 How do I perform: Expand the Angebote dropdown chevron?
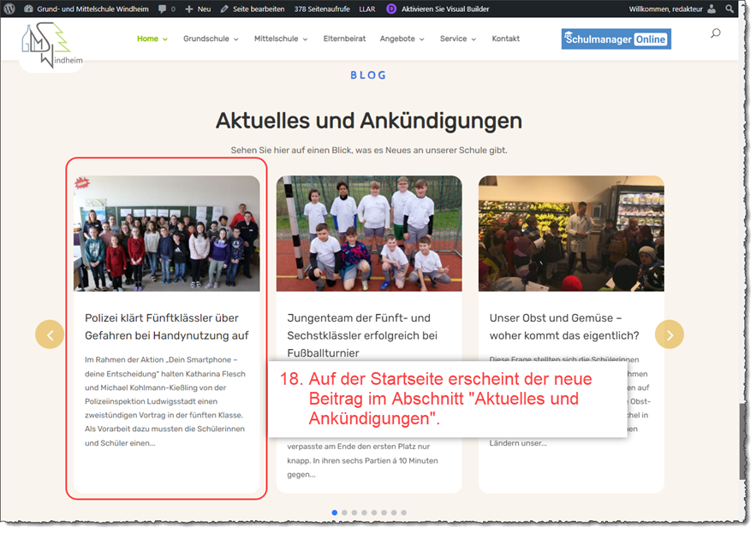(x=422, y=39)
